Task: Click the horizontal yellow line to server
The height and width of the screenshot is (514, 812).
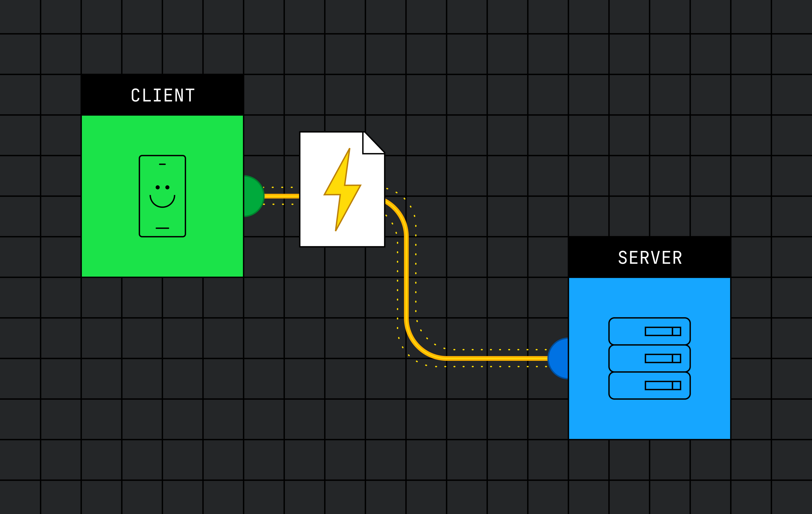Action: 496,358
